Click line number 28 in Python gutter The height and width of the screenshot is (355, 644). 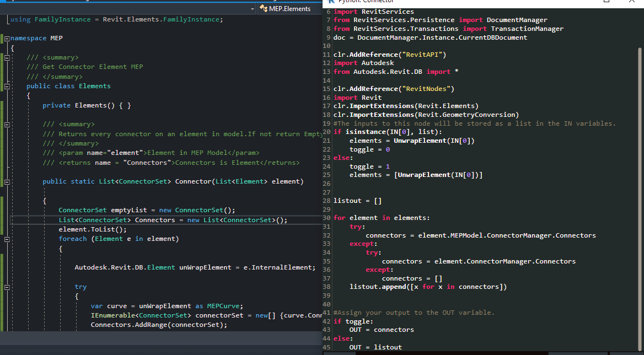point(327,201)
